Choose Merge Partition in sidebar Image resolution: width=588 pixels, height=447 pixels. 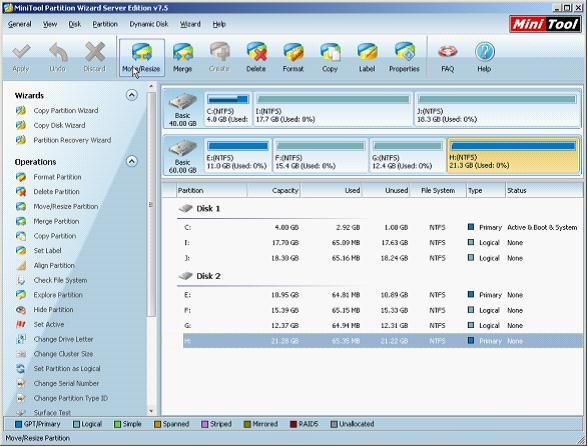(48, 221)
